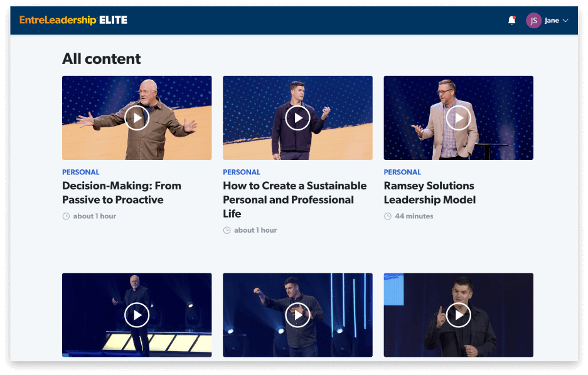The width and height of the screenshot is (588, 375).
Task: Click PERSONAL tag above Ramsey Solutions Leadership Model
Action: tap(402, 172)
